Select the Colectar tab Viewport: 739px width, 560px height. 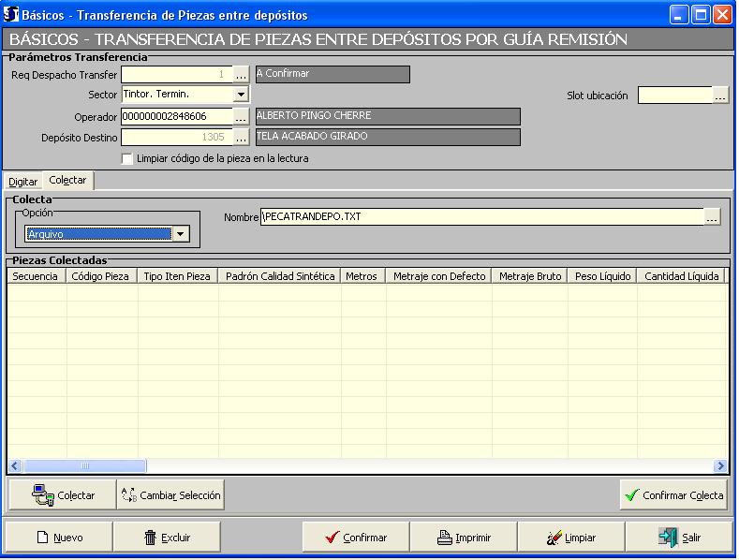[x=67, y=180]
